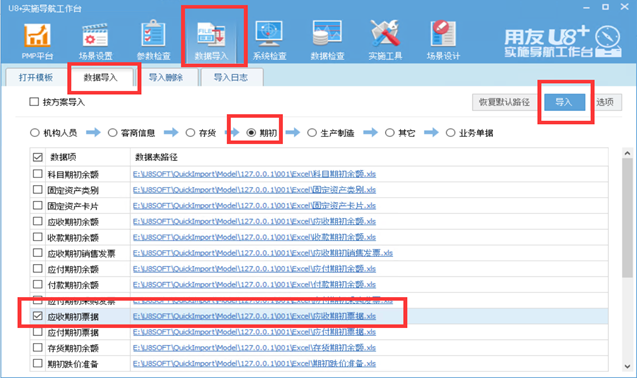Open 实施工具 in the toolbar
Viewport: 637px width, 378px height.
click(385, 41)
